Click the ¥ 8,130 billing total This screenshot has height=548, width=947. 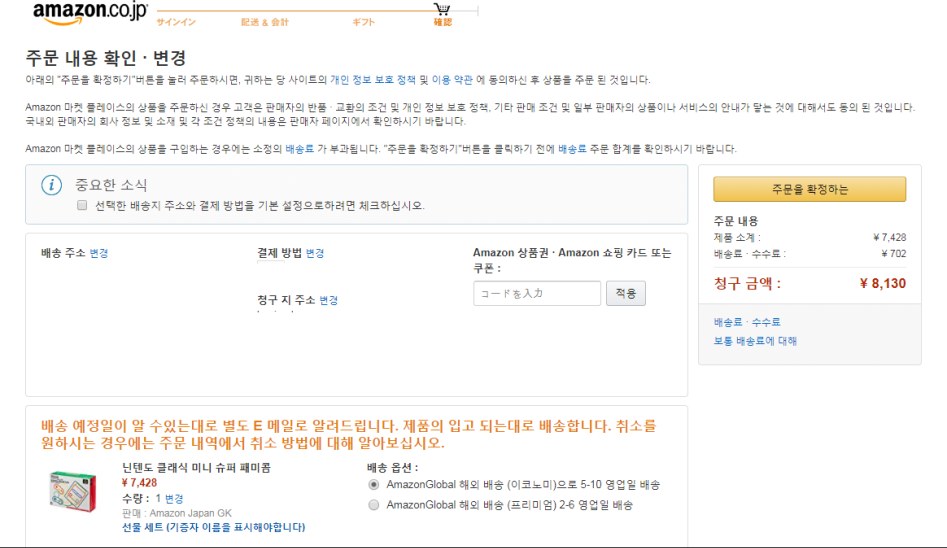tap(882, 283)
